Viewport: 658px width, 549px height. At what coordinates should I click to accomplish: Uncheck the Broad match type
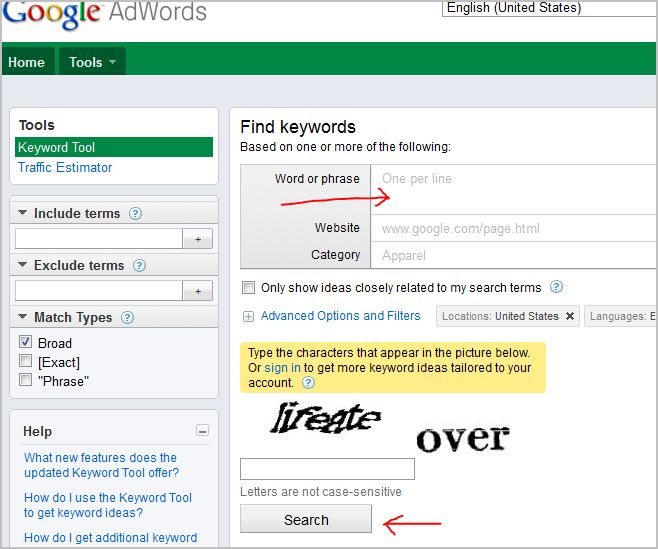tap(26, 343)
